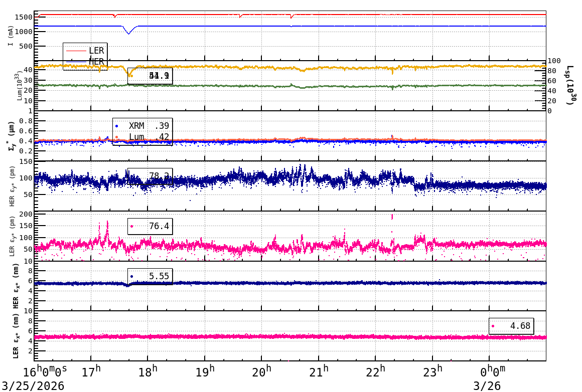
Task: Click the 3/25/2026 date label
Action: tap(33, 385)
